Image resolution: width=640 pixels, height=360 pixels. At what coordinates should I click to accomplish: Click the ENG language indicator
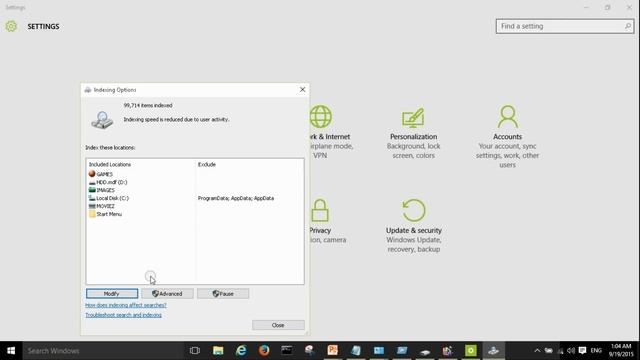596,351
